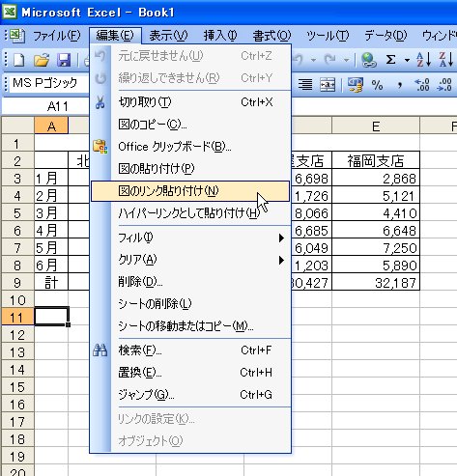Click total cell 32,187

click(376, 282)
